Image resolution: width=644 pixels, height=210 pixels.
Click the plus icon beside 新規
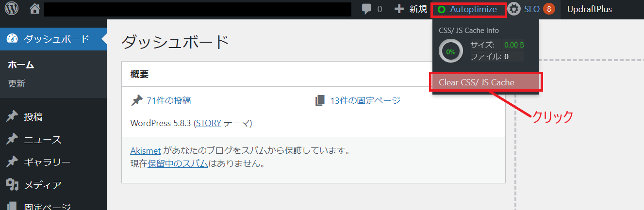[399, 9]
